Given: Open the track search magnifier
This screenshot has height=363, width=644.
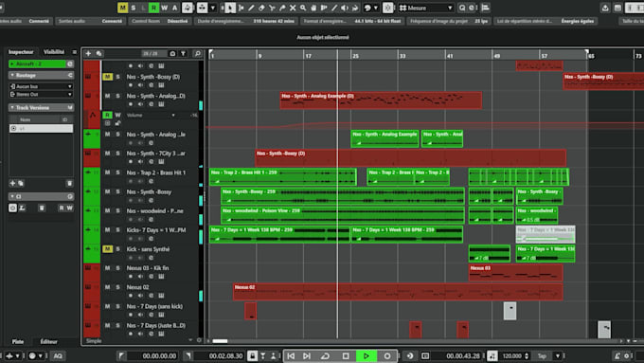Looking at the screenshot, I should coord(198,53).
